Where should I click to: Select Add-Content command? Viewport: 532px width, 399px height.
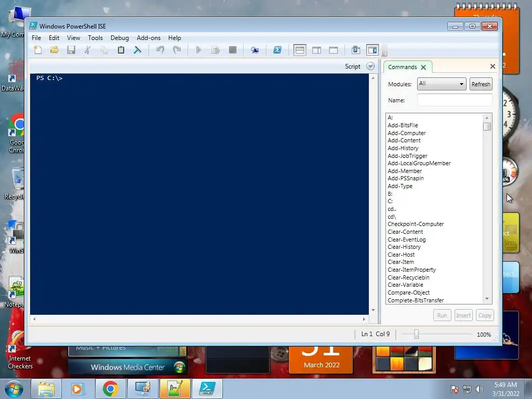404,140
